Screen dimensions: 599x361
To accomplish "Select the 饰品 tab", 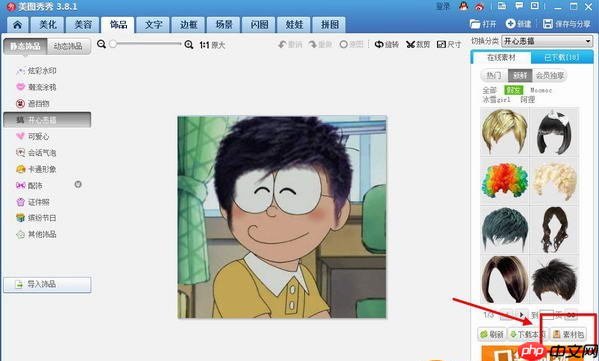I will [118, 25].
